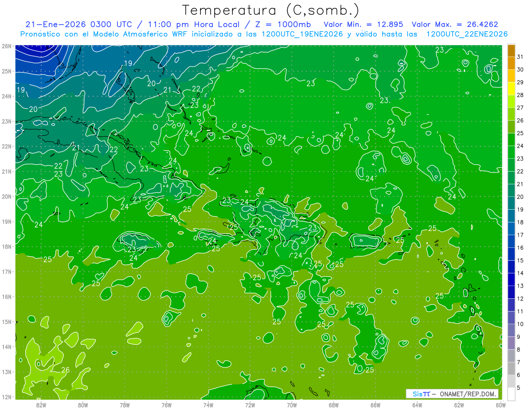This screenshot has height=411, width=532.
Task: Click the color bar scale label 10
Action: click(x=520, y=324)
